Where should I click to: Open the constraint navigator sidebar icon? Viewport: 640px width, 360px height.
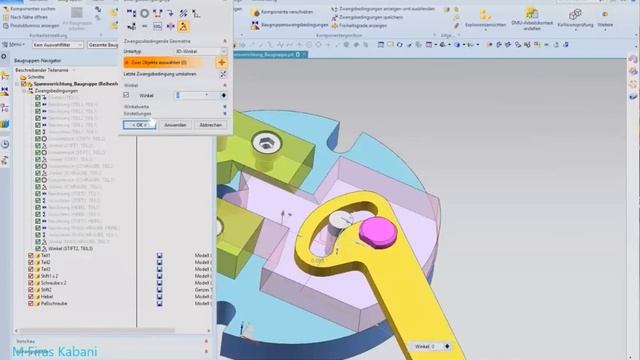pyautogui.click(x=5, y=91)
